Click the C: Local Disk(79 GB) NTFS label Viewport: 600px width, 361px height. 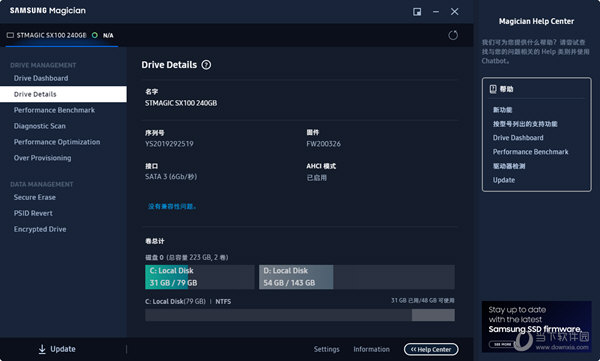[188, 302]
